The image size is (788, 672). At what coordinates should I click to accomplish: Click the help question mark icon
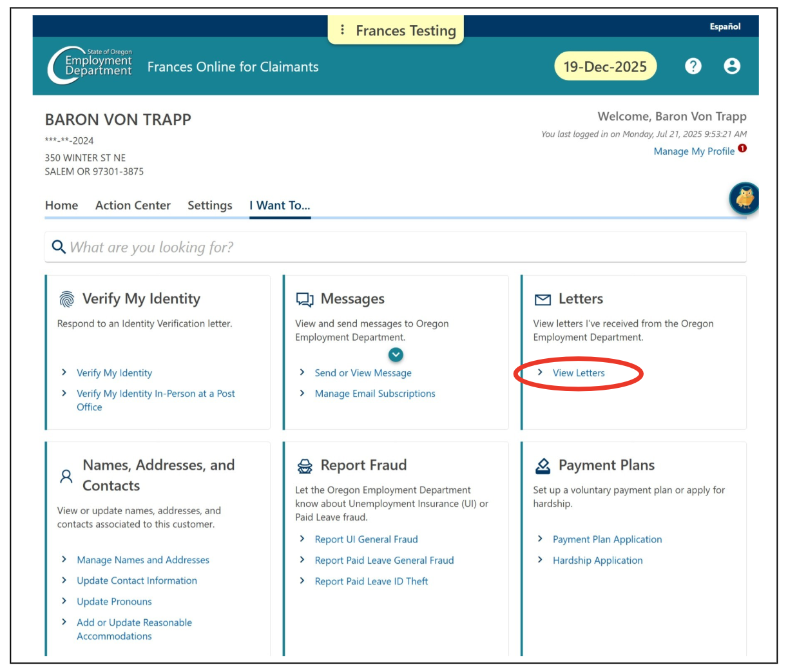[693, 66]
